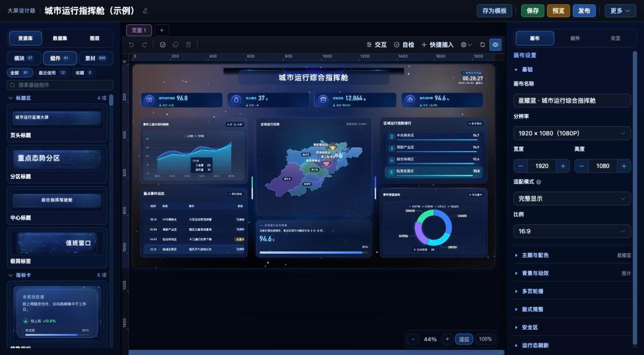The width and height of the screenshot is (644, 355).
Task: Select the 全部 filter chip
Action: point(21,73)
